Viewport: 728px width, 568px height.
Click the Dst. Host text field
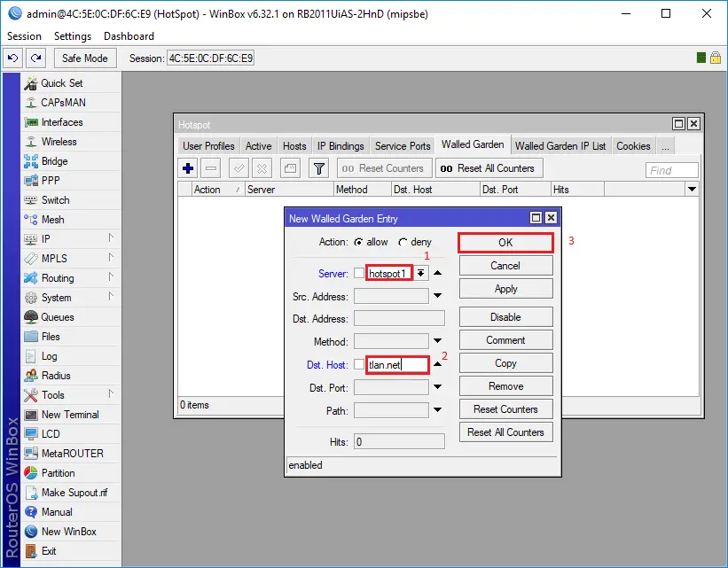[397, 365]
